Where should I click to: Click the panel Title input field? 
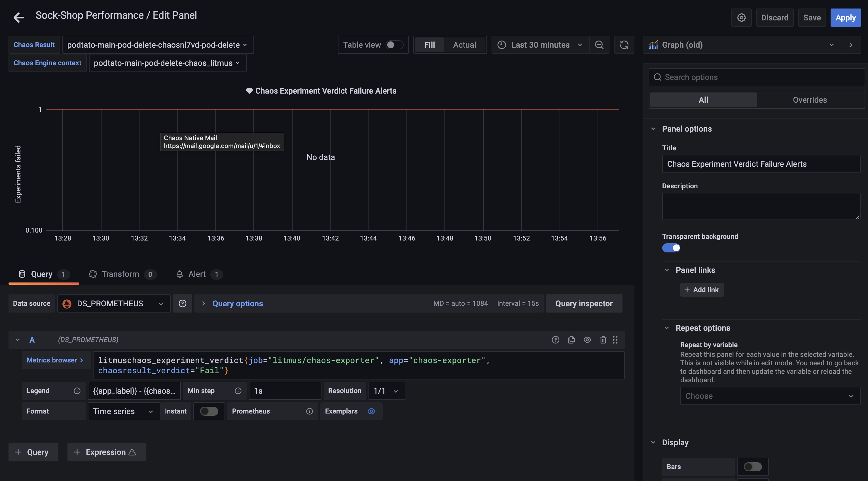coord(761,164)
